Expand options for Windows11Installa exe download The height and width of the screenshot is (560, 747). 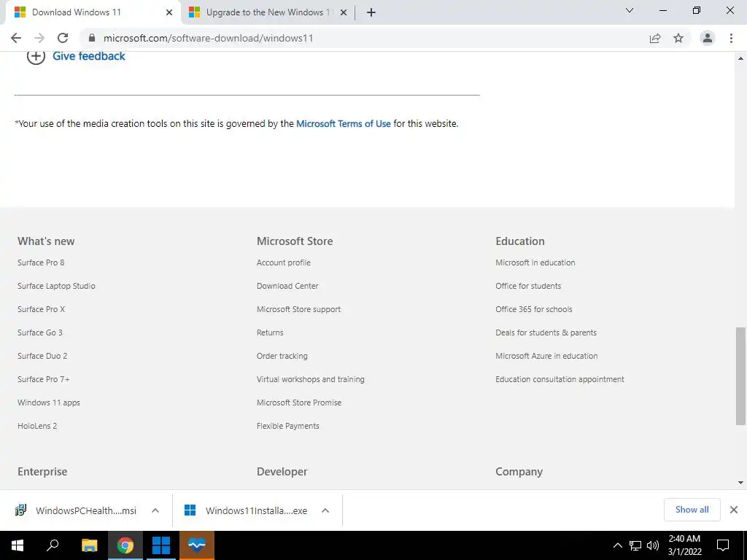point(325,510)
